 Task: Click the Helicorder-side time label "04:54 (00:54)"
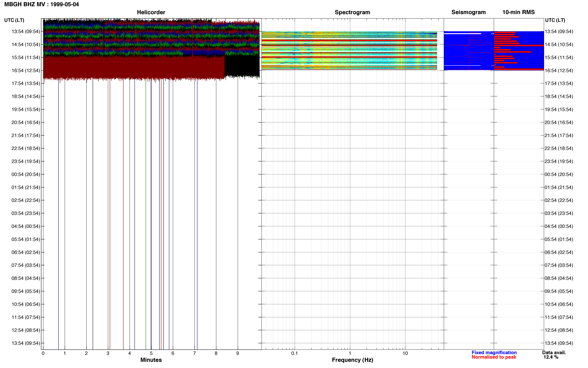click(26, 226)
